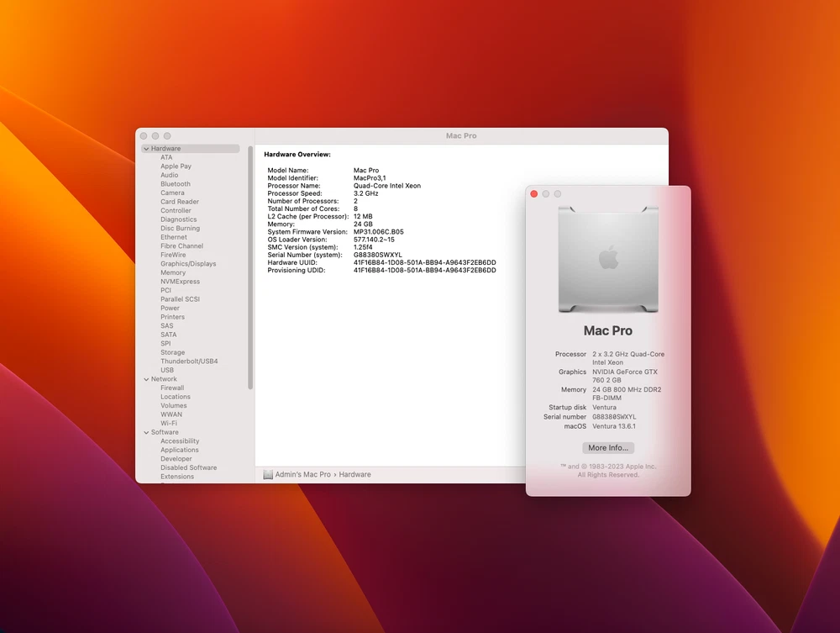Open Developer under Software

[176, 458]
